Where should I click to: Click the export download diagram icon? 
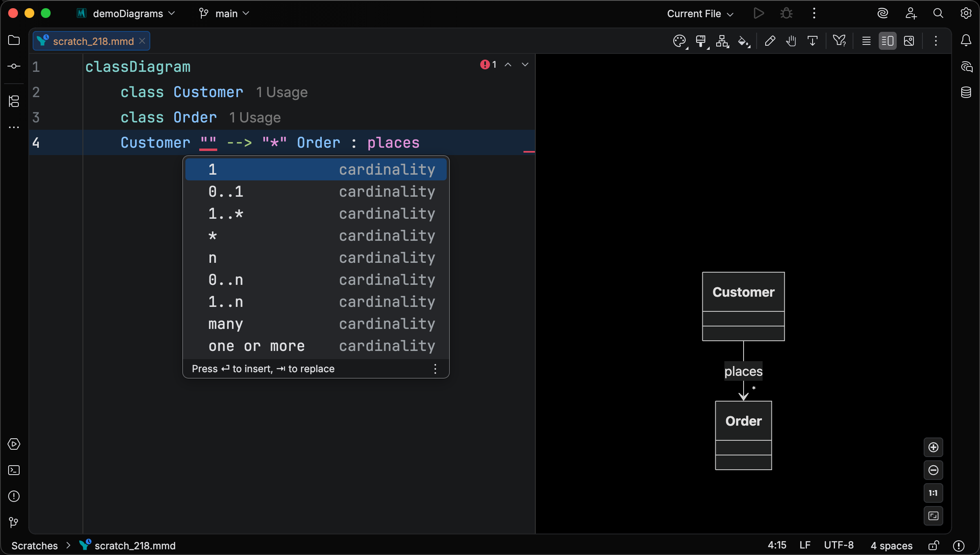tap(812, 41)
